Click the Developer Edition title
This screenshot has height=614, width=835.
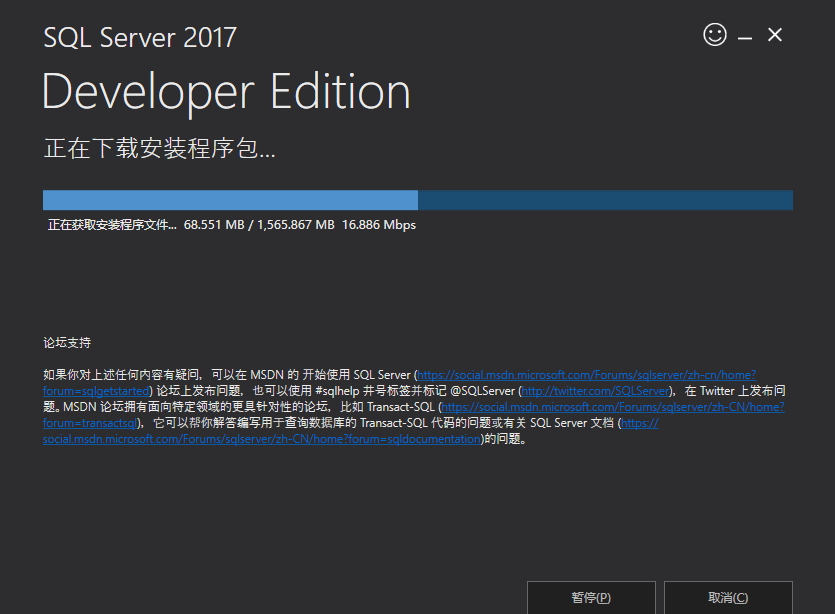pyautogui.click(x=226, y=93)
